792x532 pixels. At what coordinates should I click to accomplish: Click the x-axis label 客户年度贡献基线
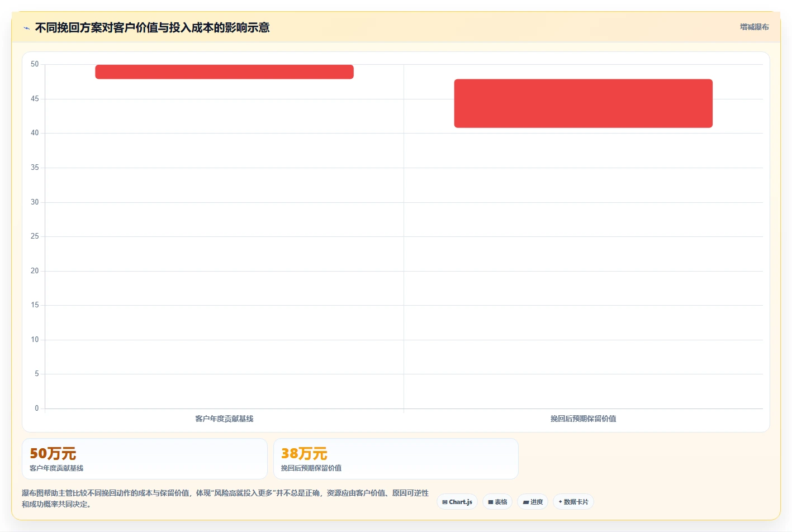pos(224,419)
